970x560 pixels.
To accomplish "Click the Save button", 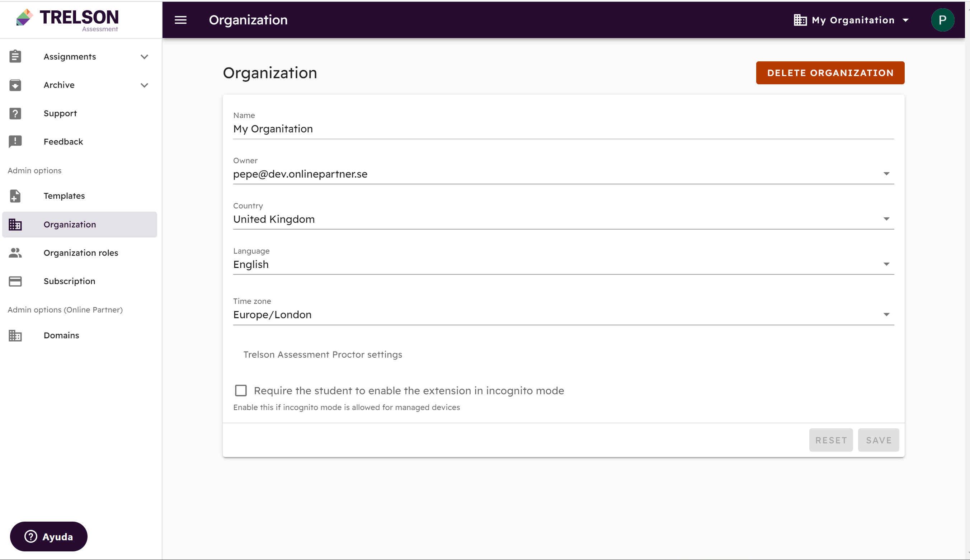I will pos(878,440).
